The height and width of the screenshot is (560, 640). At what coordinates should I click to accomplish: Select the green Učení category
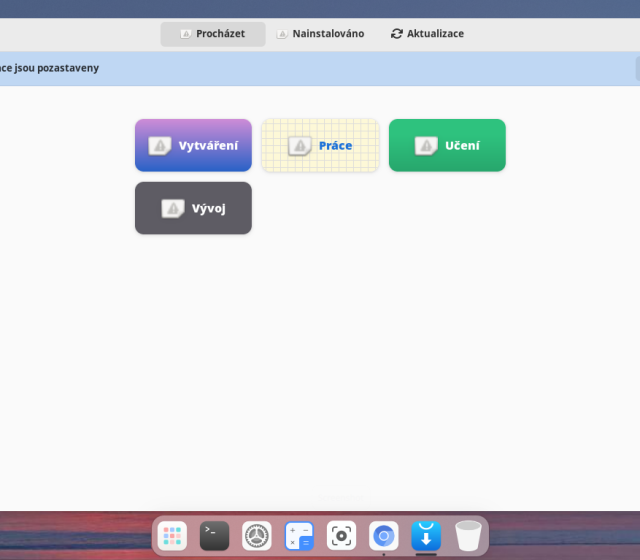447,146
